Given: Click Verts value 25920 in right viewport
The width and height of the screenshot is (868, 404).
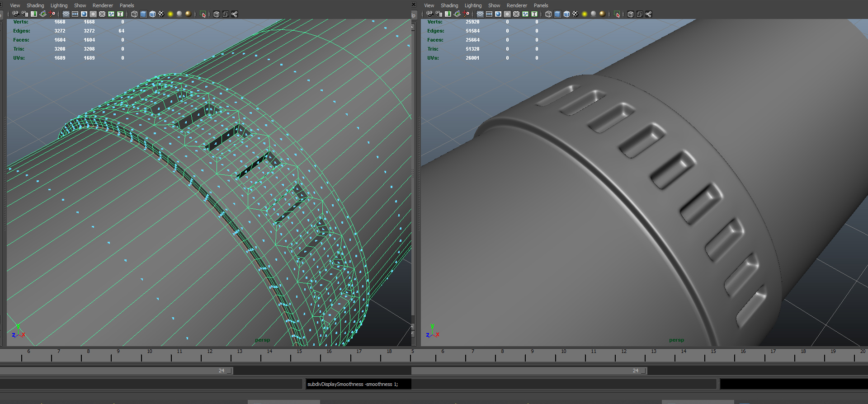Looking at the screenshot, I should pos(472,22).
